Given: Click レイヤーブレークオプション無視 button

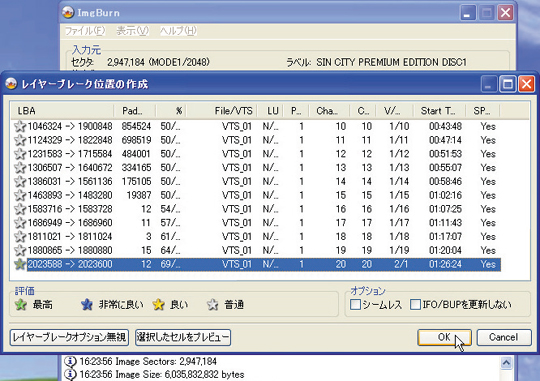Looking at the screenshot, I should pos(69,337).
